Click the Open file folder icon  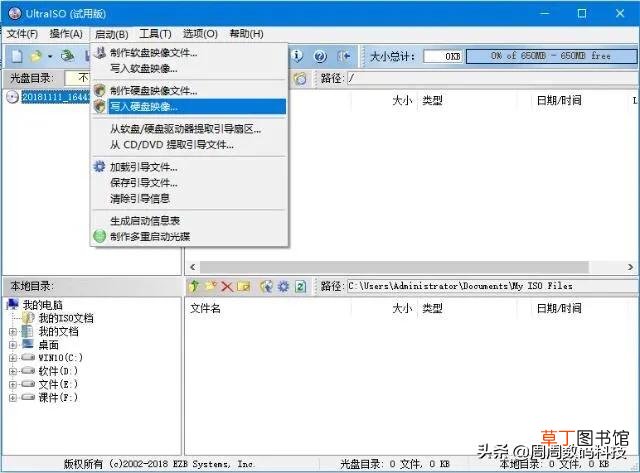pyautogui.click(x=36, y=56)
